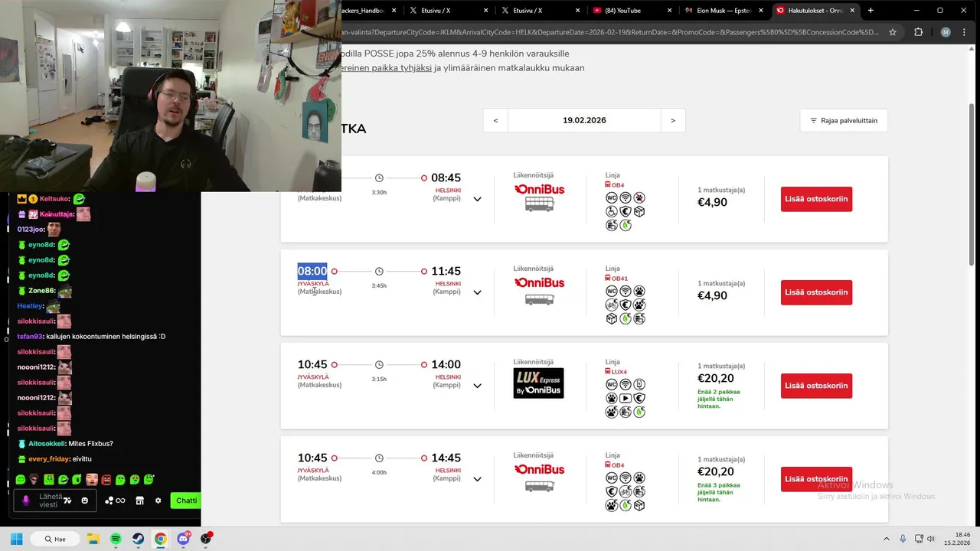The width and height of the screenshot is (980, 551).
Task: Click the taskbar volume icon
Action: pos(931,539)
